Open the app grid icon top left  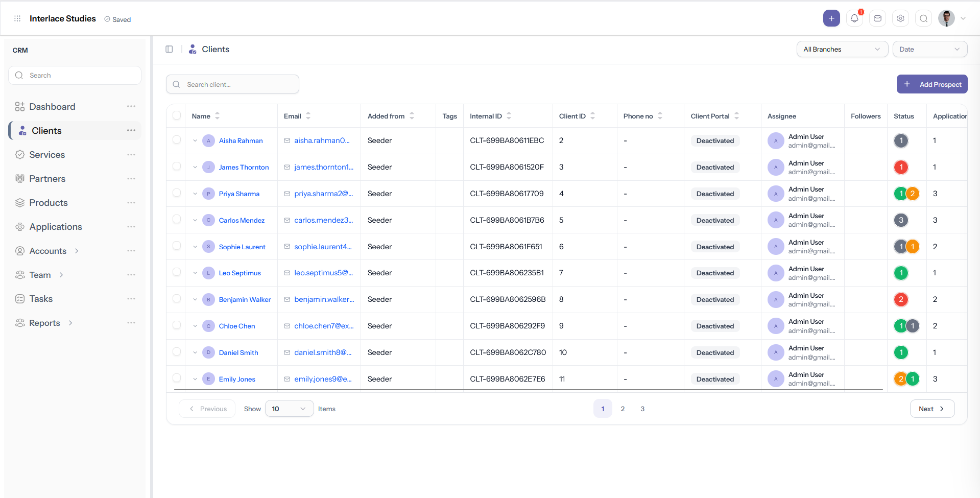pos(17,18)
